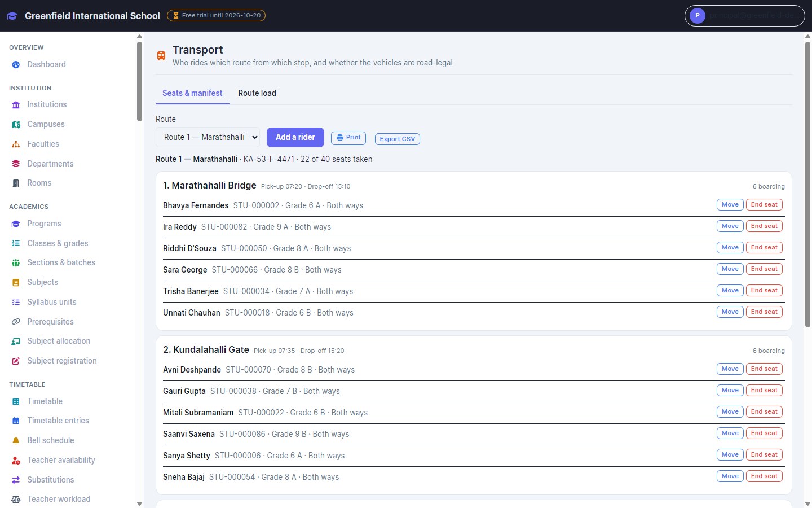End seat for Ira Reddy
Image resolution: width=812 pixels, height=508 pixels.
click(764, 226)
